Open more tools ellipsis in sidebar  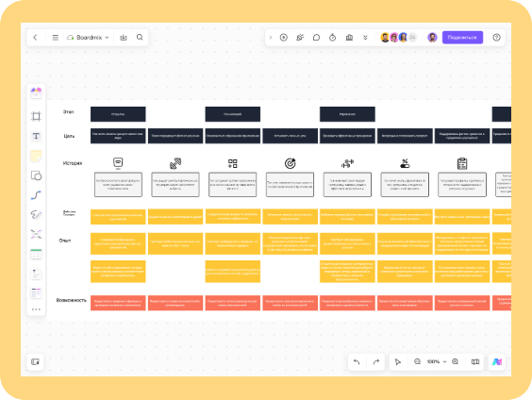36,309
